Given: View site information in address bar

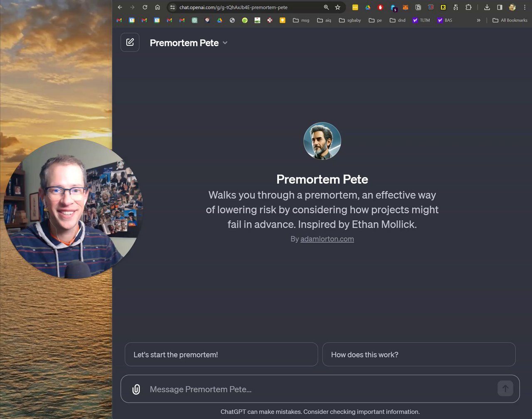Looking at the screenshot, I should 172,7.
